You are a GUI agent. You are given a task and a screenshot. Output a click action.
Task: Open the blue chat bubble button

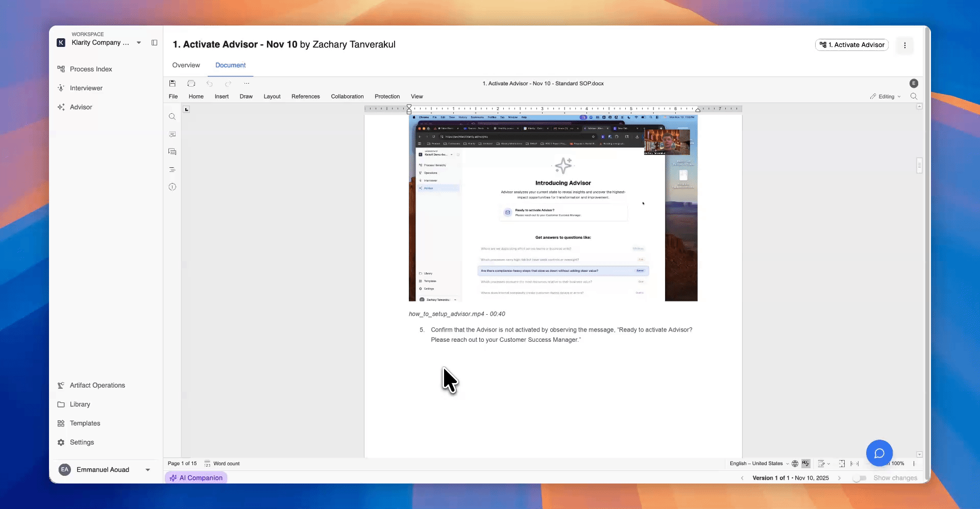pos(879,453)
